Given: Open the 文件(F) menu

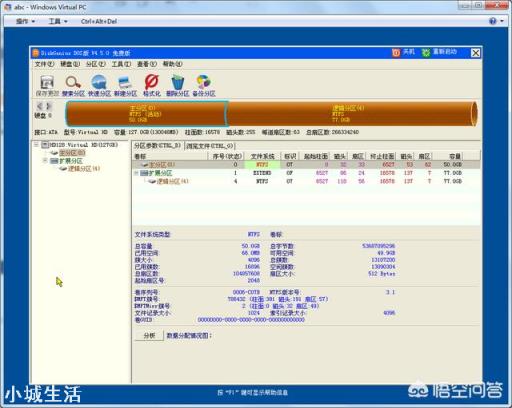Looking at the screenshot, I should pyautogui.click(x=44, y=64).
